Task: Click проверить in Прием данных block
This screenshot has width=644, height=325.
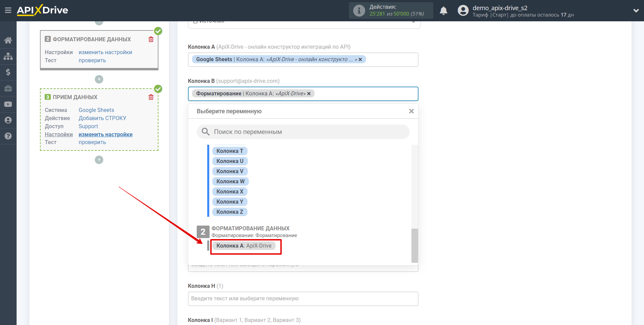Action: click(92, 142)
